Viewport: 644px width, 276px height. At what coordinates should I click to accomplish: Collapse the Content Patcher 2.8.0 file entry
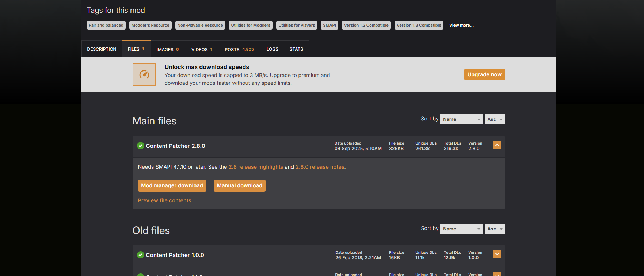(x=497, y=145)
